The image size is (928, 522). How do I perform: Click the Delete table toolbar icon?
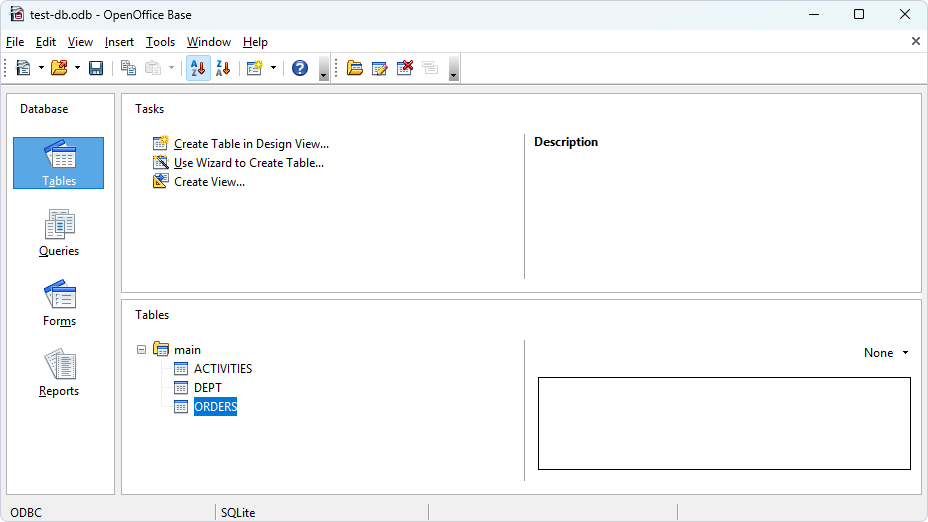click(x=405, y=68)
